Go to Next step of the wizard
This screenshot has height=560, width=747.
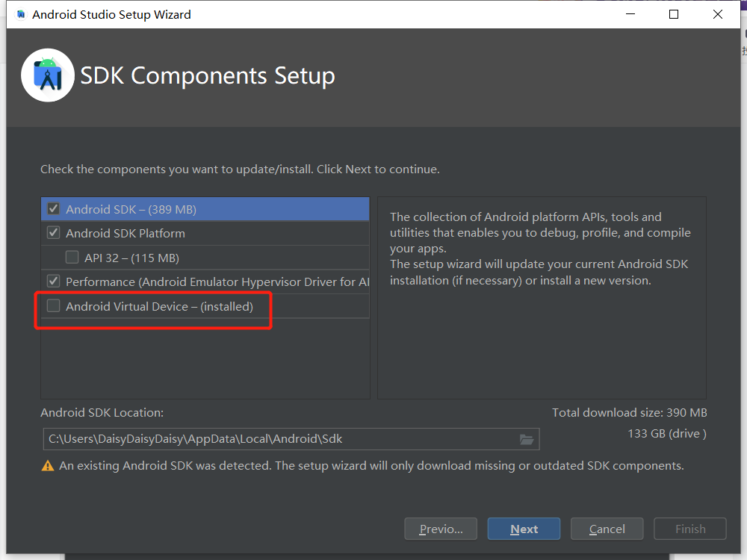click(x=524, y=529)
